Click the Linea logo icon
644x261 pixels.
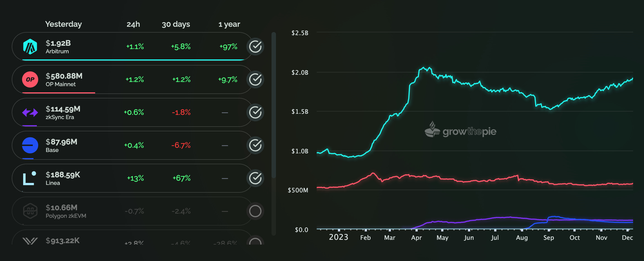(x=30, y=178)
